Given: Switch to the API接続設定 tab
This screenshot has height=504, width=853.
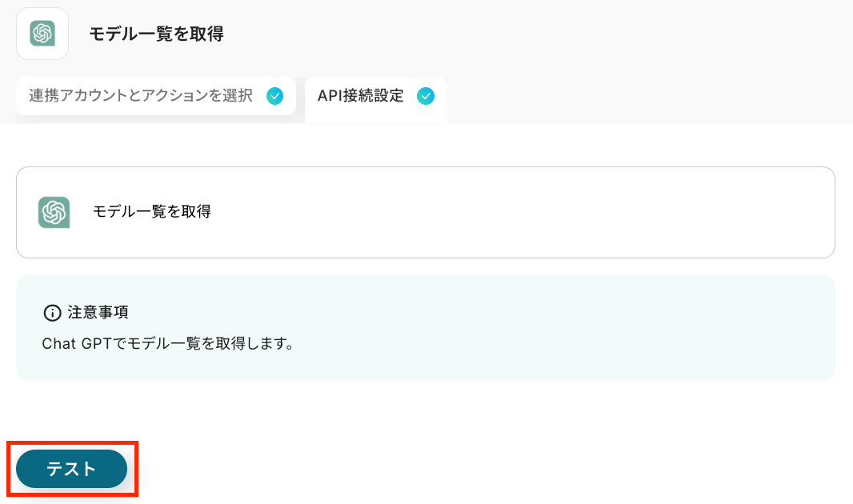Looking at the screenshot, I should 376,99.
